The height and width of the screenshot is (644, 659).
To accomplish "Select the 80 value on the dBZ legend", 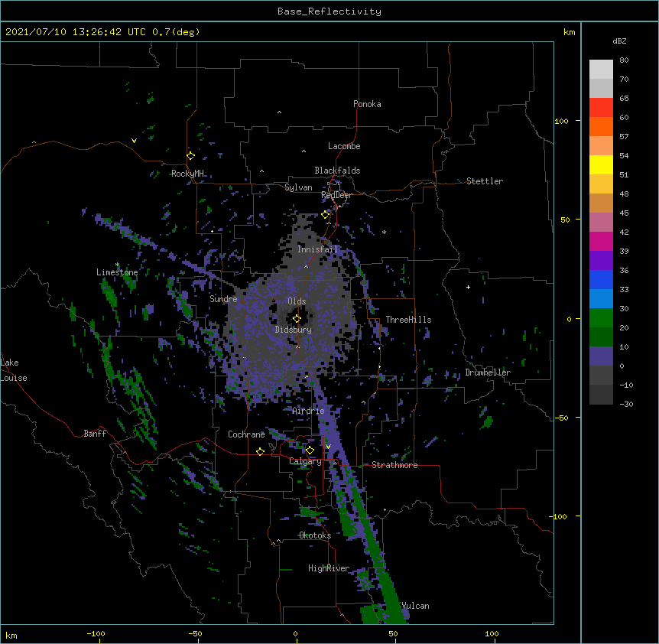I will tap(624, 60).
